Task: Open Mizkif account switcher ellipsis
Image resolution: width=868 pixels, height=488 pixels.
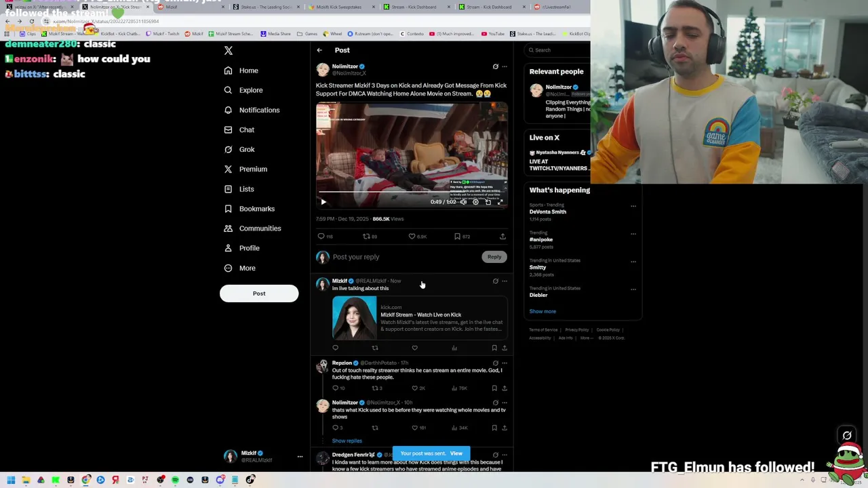Action: click(x=300, y=456)
